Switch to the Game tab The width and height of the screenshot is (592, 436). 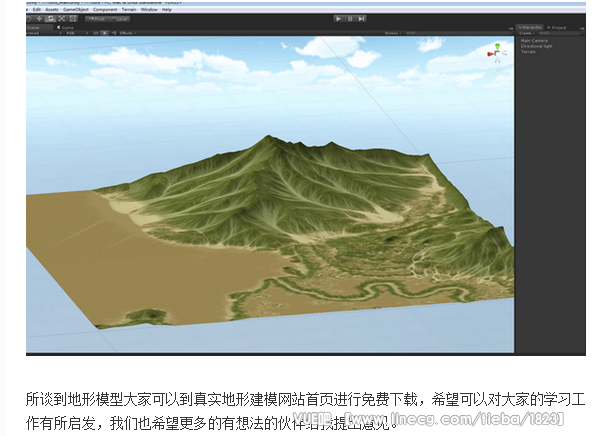[66, 28]
